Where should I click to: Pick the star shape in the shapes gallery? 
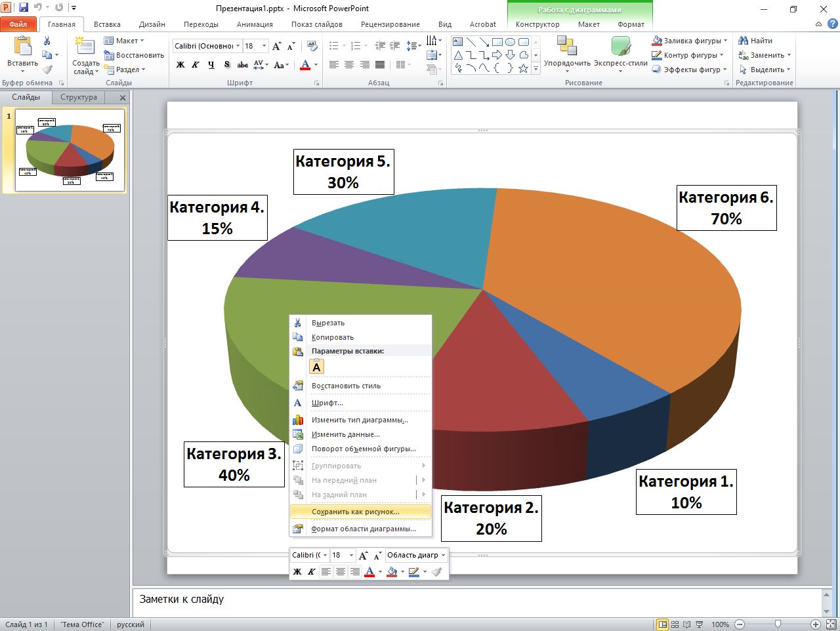coord(523,68)
